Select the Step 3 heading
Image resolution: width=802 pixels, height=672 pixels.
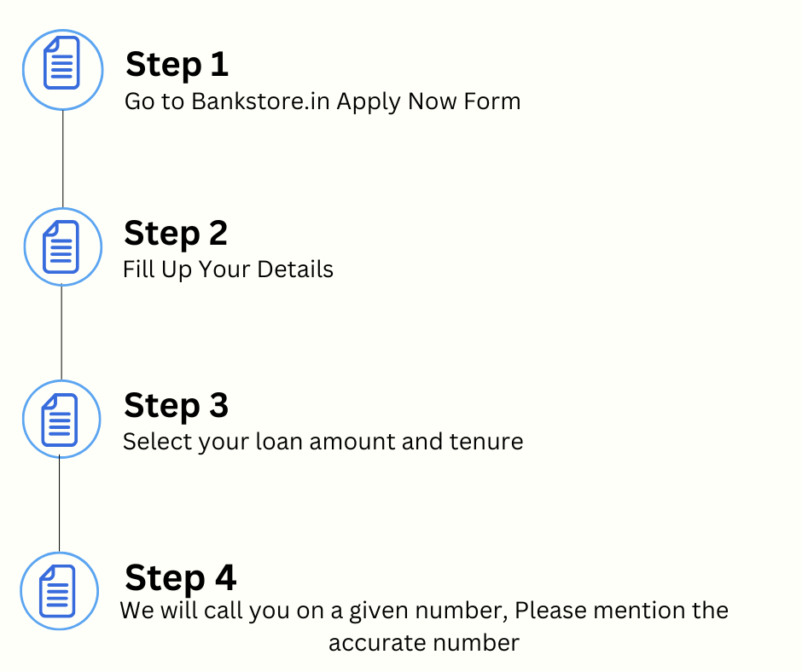coord(176,406)
